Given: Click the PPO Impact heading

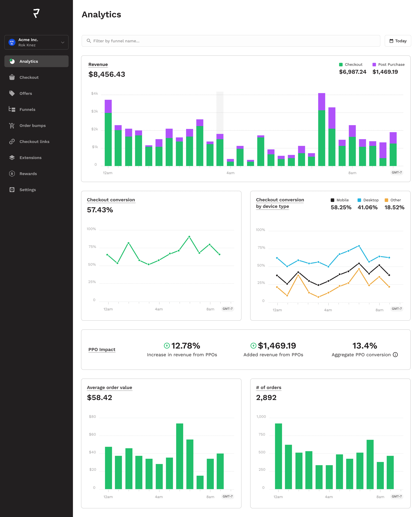Looking at the screenshot, I should pos(102,350).
